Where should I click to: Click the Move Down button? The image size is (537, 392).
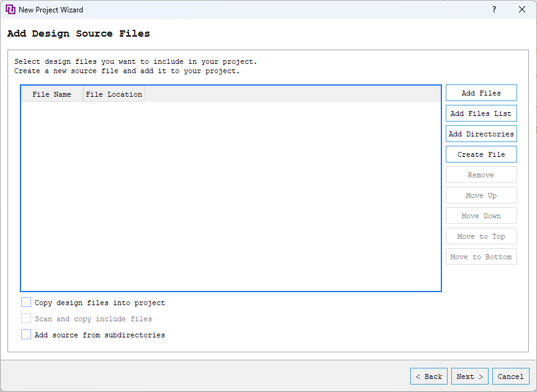tap(481, 215)
